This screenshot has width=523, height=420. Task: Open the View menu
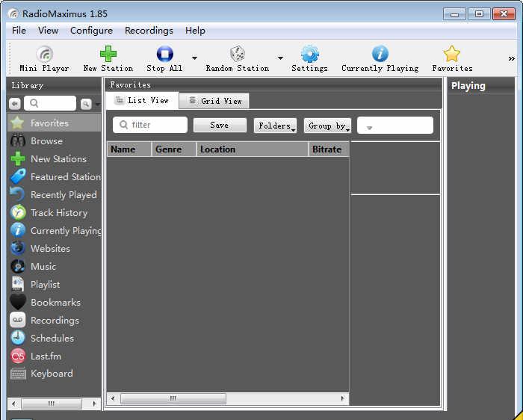tap(48, 31)
